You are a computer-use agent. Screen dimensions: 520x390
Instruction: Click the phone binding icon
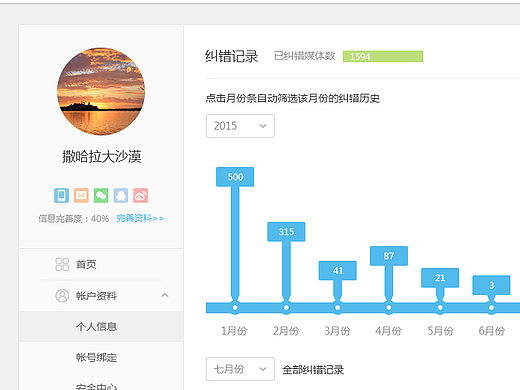point(61,195)
